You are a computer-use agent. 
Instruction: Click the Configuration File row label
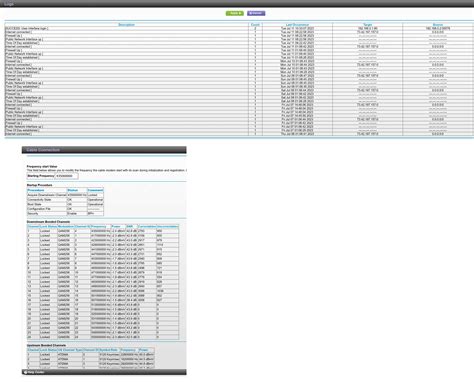coord(39,209)
